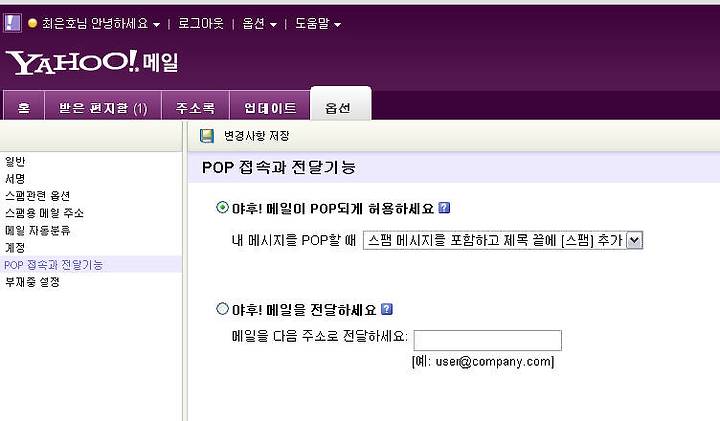The width and height of the screenshot is (720, 421).
Task: Click the 로그아웃 link
Action: pos(201,23)
